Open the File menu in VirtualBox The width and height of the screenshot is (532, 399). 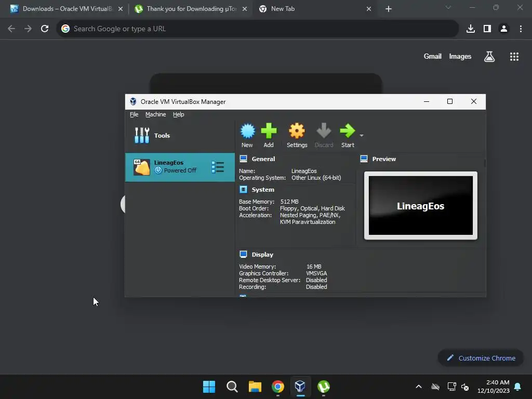(134, 114)
